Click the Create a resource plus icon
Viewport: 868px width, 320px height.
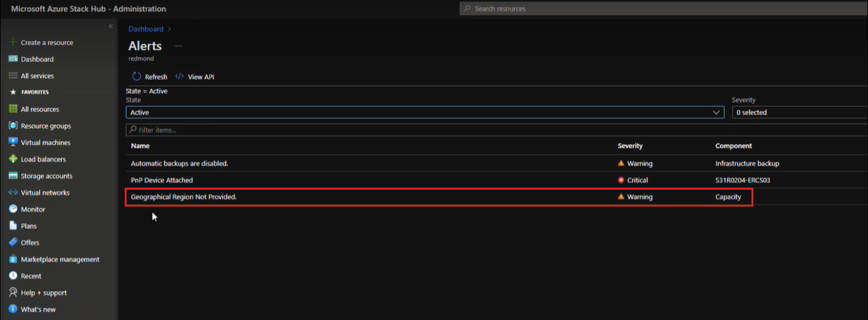click(13, 42)
